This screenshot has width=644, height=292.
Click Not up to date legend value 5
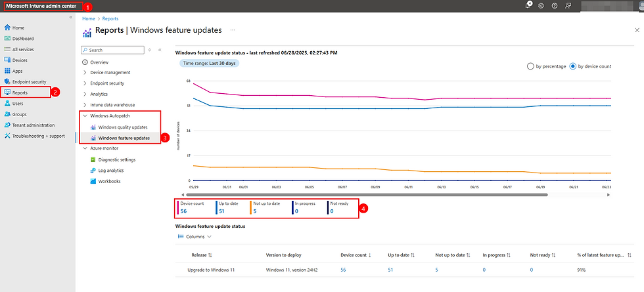255,211
